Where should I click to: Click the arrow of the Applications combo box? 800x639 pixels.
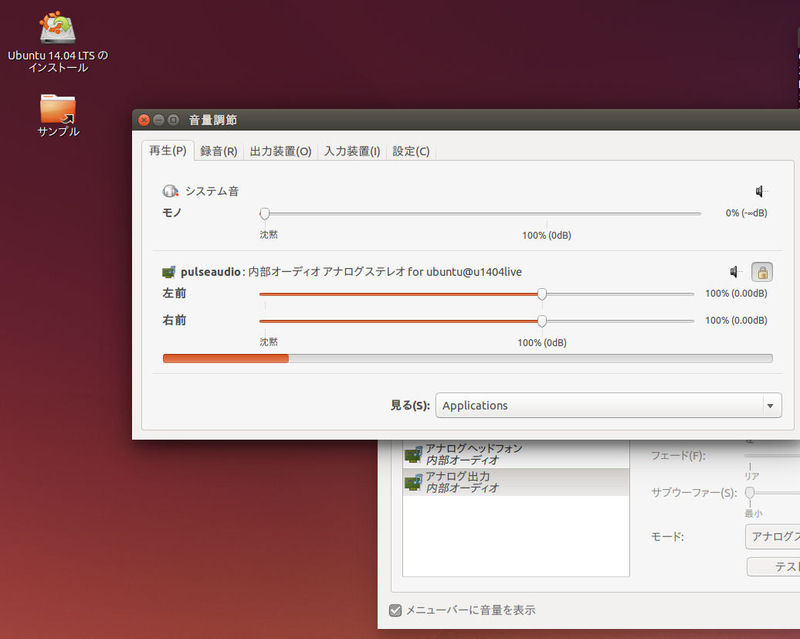click(x=770, y=405)
